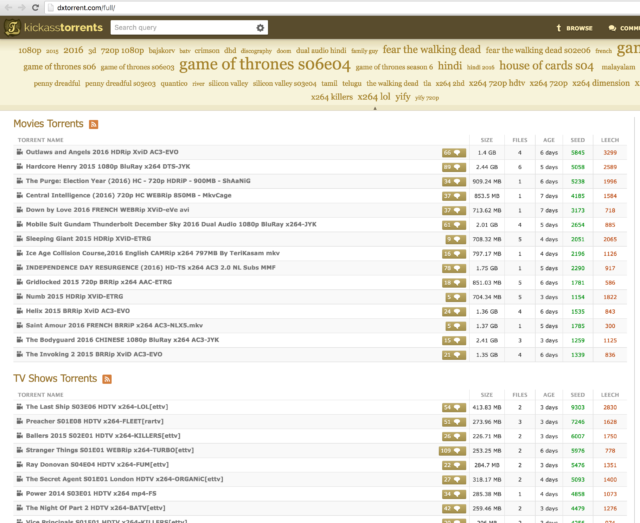Click the browser address bar
This screenshot has width=640, height=523.
343,7
